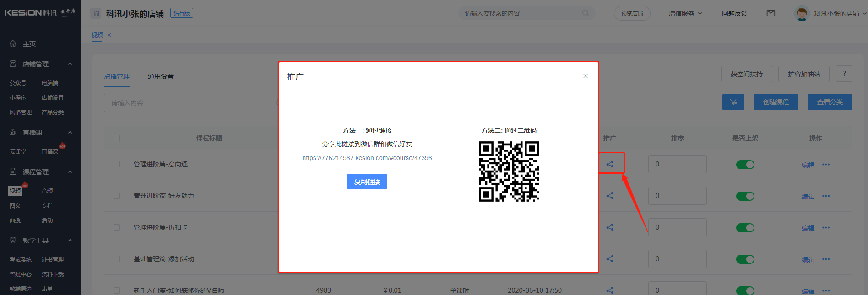The height and width of the screenshot is (295, 868).
Task: Open 云课堂 in the sidebar
Action: pyautogui.click(x=18, y=152)
